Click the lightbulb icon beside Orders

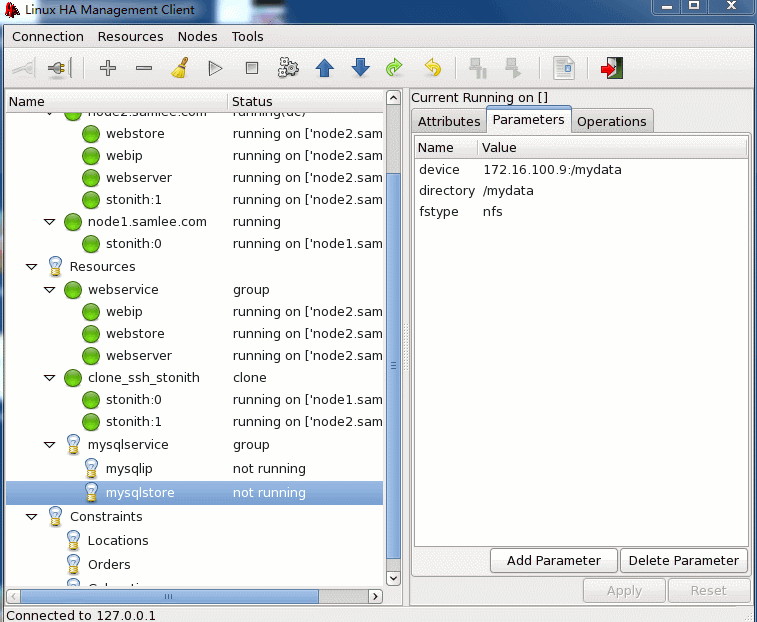(73, 565)
